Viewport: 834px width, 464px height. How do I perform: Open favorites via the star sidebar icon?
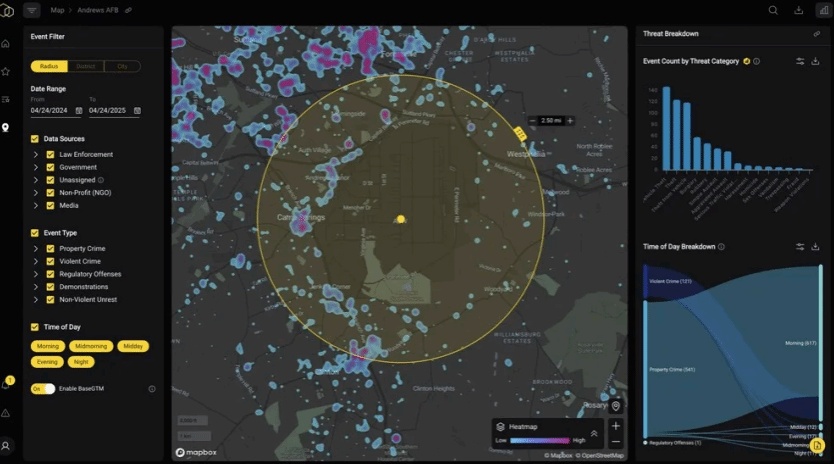(6, 72)
